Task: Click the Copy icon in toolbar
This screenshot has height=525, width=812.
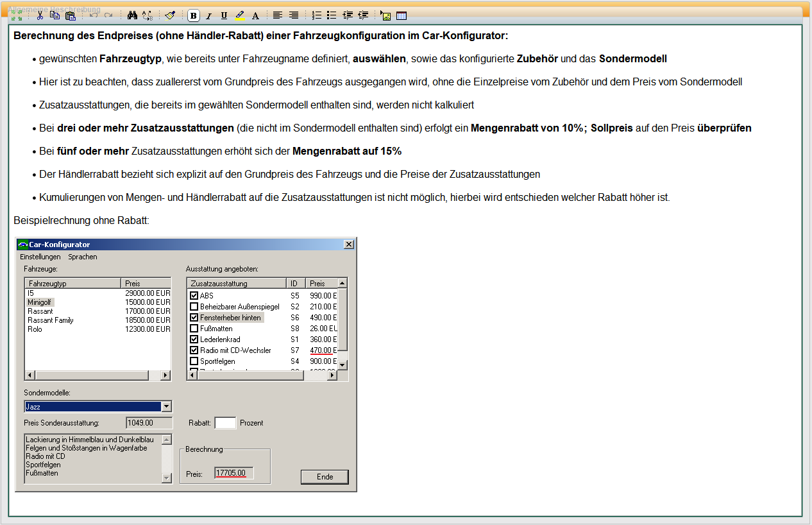Action: [x=55, y=15]
